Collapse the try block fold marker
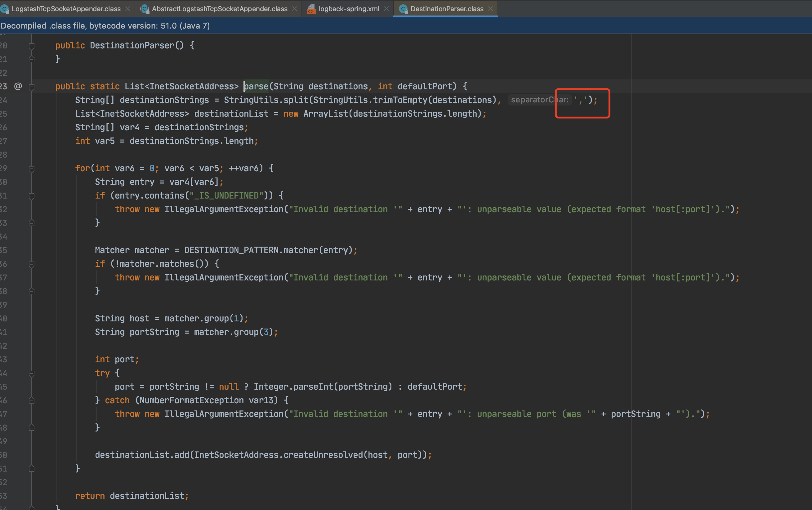The image size is (812, 510). 32,373
